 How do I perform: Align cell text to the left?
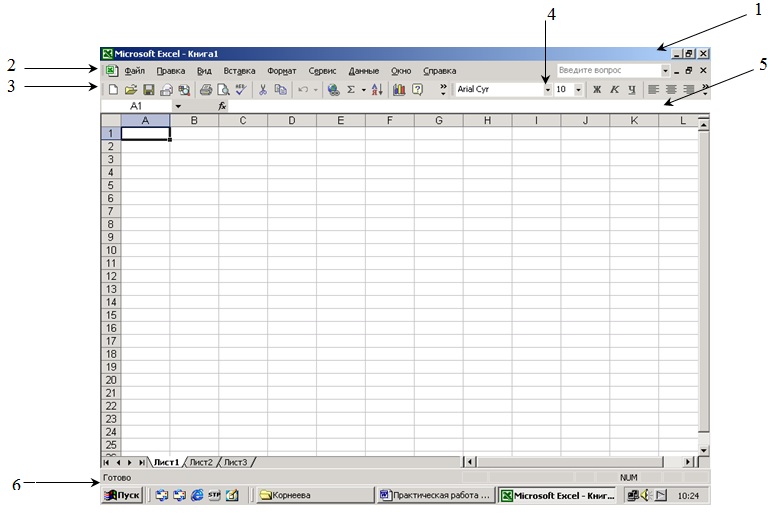pos(654,90)
